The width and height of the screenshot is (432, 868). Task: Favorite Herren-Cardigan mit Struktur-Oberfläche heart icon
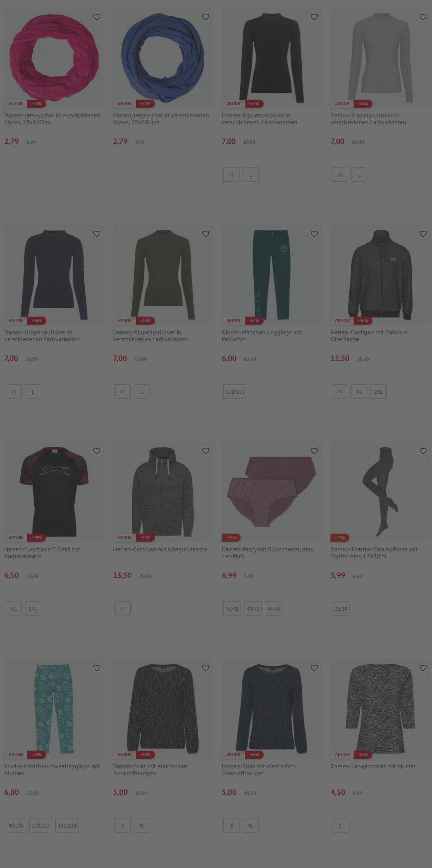pyautogui.click(x=423, y=234)
